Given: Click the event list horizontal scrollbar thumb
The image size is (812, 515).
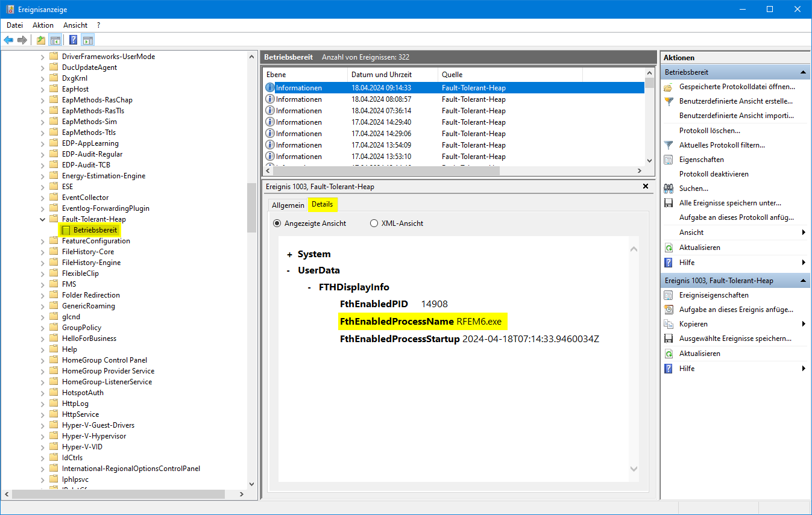Looking at the screenshot, I should click(388, 171).
